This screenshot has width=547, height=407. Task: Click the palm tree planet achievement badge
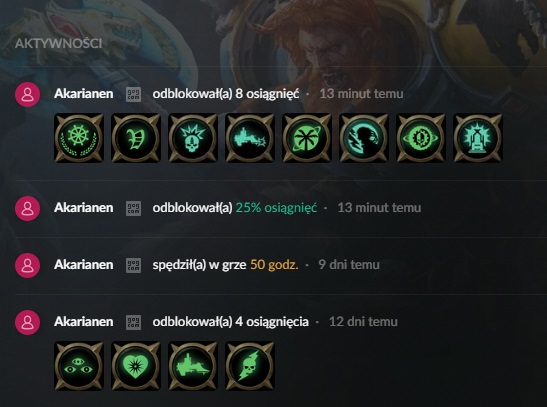pos(306,138)
